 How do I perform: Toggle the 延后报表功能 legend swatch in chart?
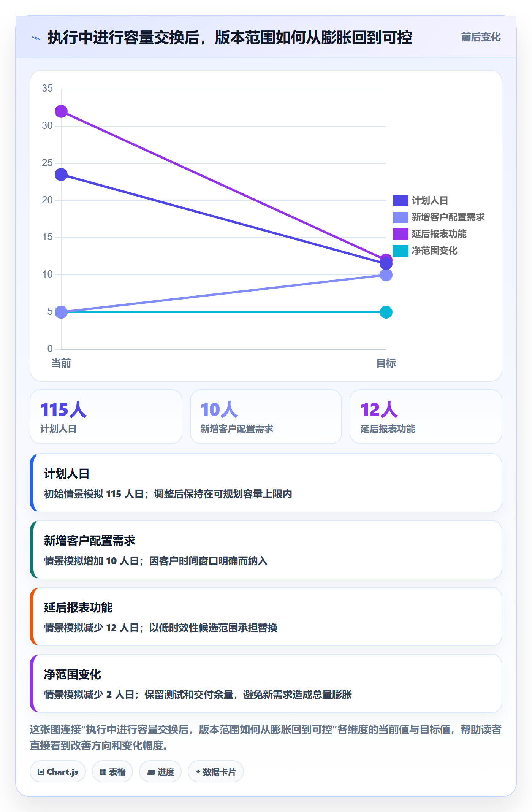[x=400, y=234]
